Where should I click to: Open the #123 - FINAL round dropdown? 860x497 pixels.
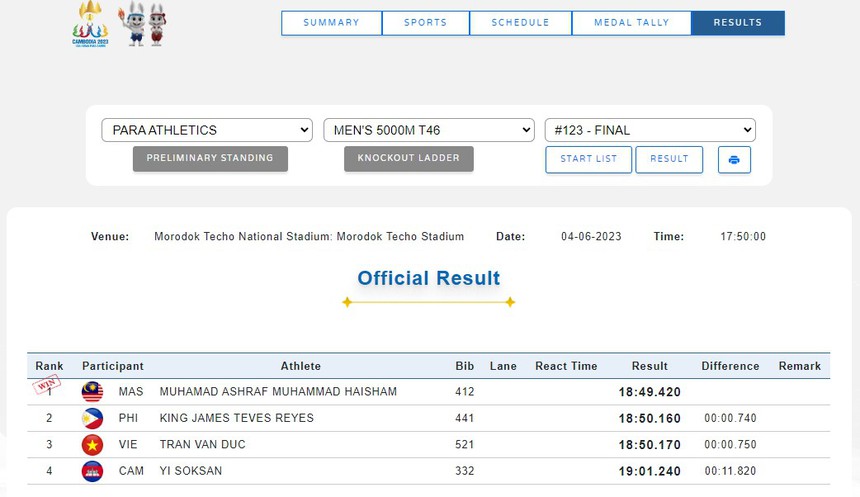pyautogui.click(x=650, y=130)
